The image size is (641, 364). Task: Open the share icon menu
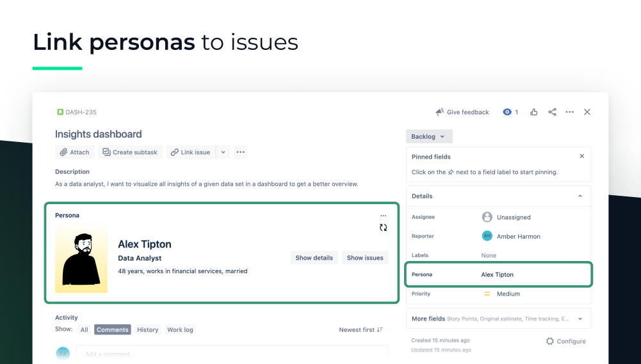click(552, 112)
